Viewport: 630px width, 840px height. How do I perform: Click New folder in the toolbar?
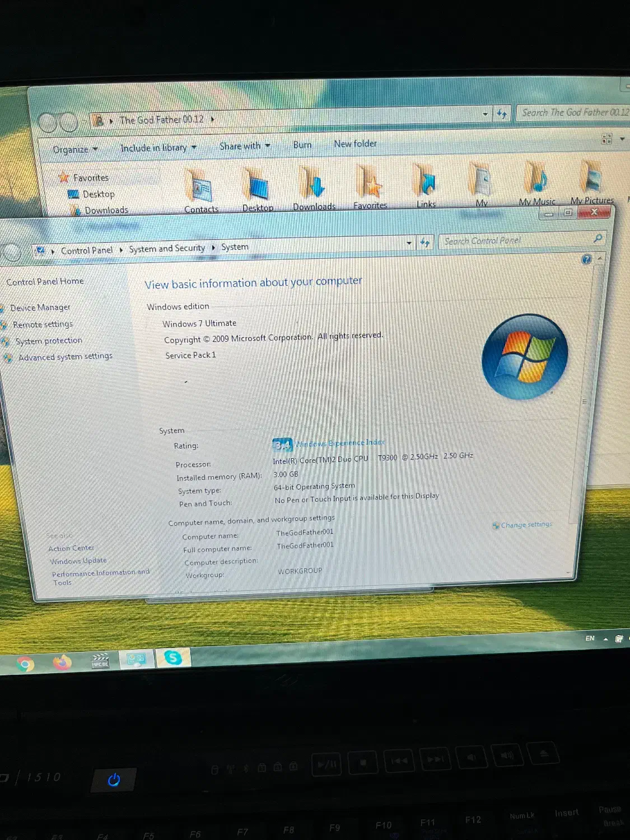tap(355, 144)
